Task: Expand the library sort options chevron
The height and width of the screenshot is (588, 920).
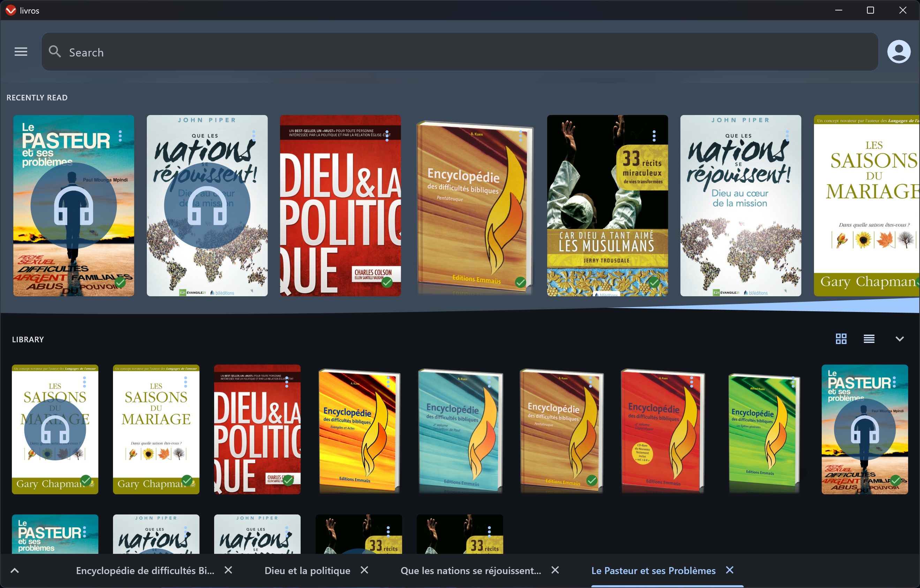Action: pos(899,339)
